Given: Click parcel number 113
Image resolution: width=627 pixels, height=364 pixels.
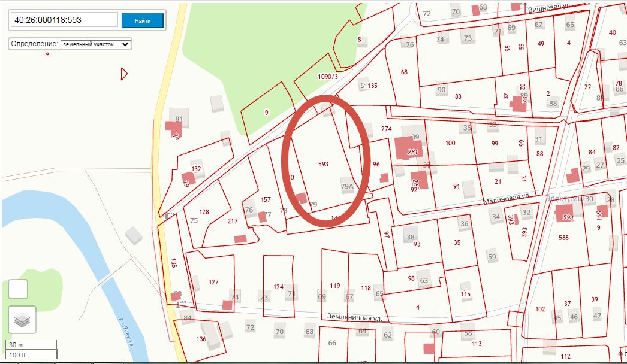Looking at the screenshot, I should 477,344.
